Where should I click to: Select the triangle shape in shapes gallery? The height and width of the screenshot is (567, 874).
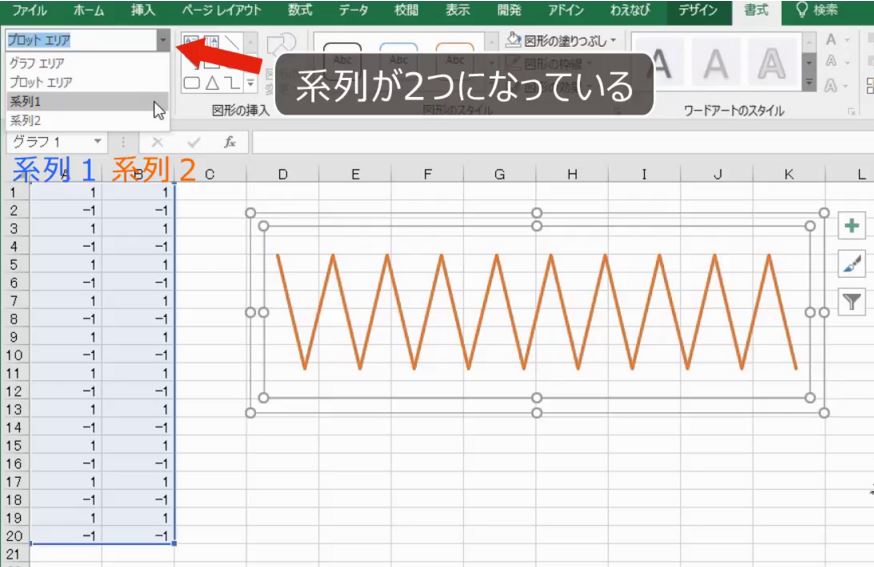(x=212, y=84)
